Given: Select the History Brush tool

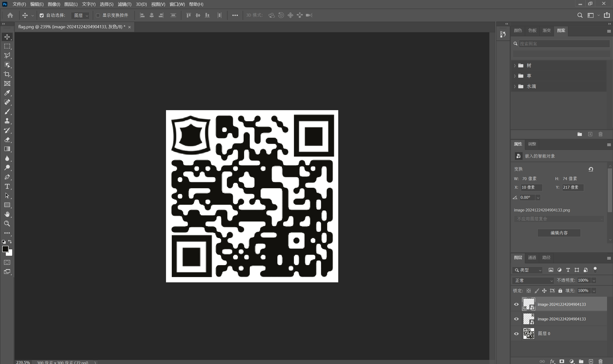Looking at the screenshot, I should (7, 130).
